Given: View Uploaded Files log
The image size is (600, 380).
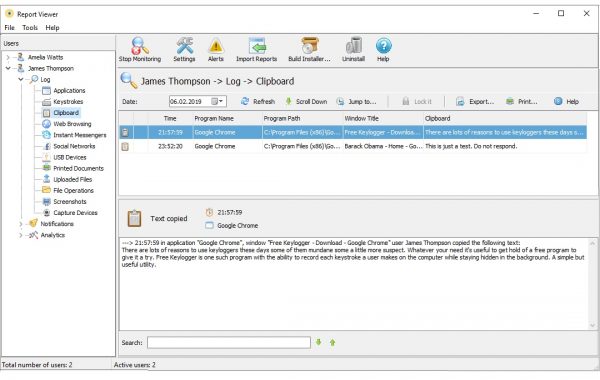Looking at the screenshot, I should pyautogui.click(x=72, y=179).
